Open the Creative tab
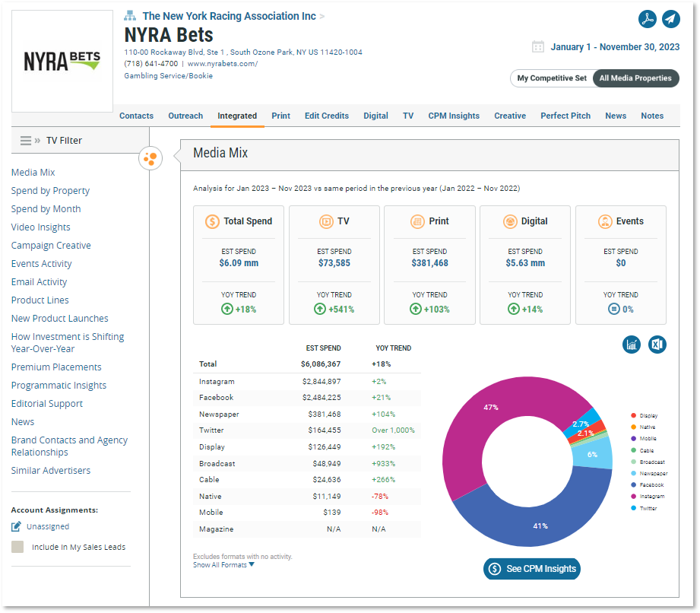Screen dimensions: 700x613 (510, 116)
